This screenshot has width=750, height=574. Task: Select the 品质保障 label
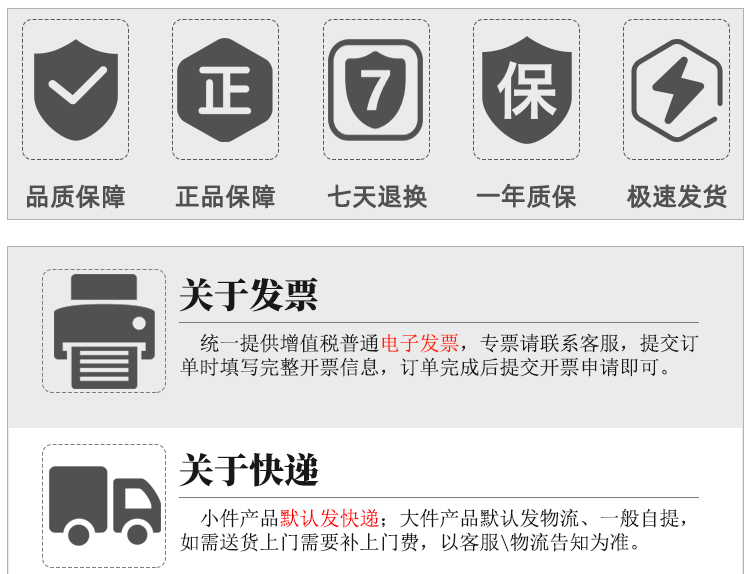point(76,197)
